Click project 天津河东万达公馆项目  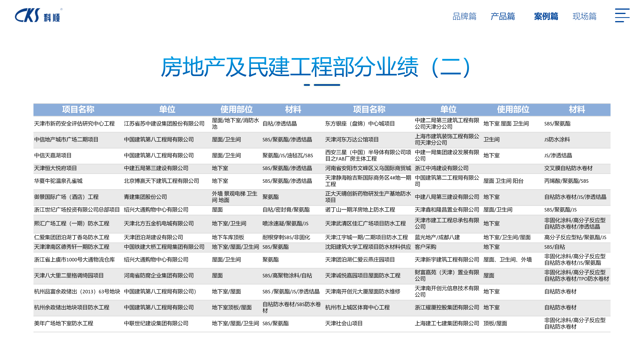(x=352, y=140)
